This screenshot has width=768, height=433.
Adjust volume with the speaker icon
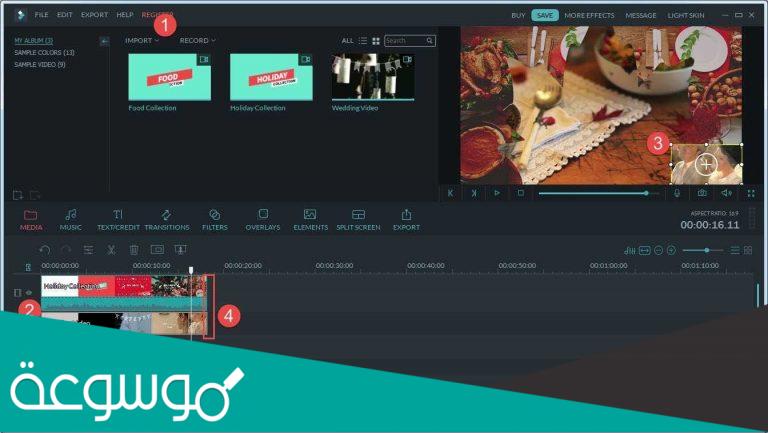pos(726,193)
